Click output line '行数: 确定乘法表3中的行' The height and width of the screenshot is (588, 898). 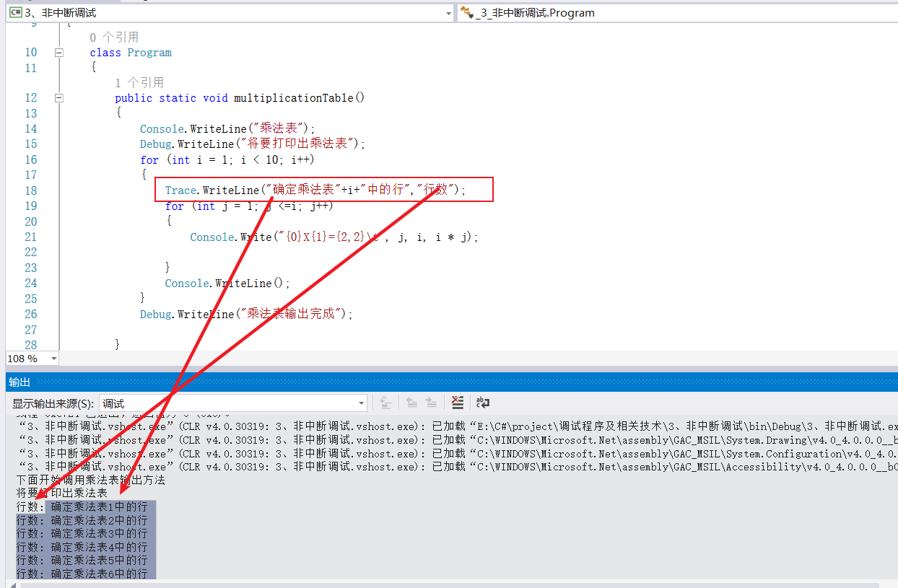pos(82,533)
